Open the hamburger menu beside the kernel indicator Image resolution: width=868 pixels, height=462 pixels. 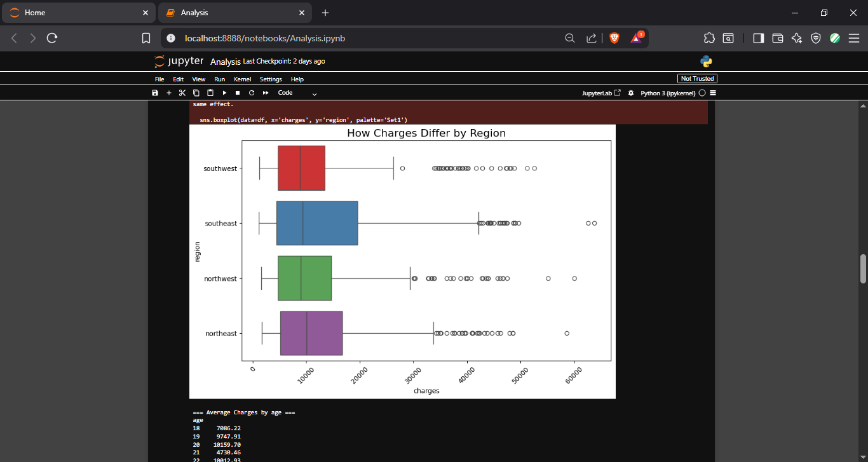click(713, 93)
